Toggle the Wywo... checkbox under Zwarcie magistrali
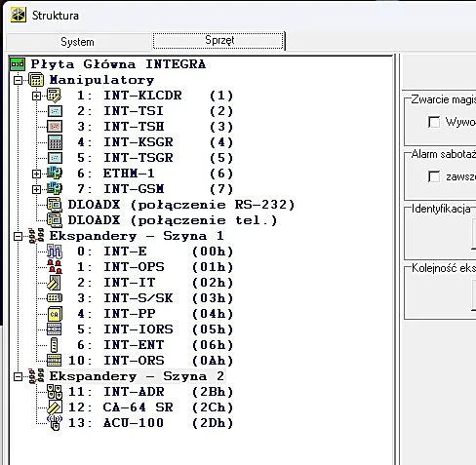 coord(434,122)
